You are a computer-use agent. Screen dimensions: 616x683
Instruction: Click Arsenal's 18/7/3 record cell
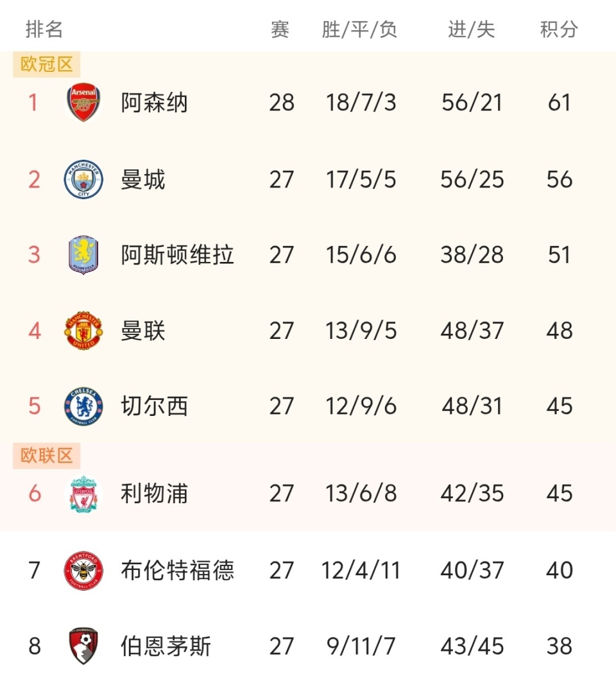click(x=361, y=103)
